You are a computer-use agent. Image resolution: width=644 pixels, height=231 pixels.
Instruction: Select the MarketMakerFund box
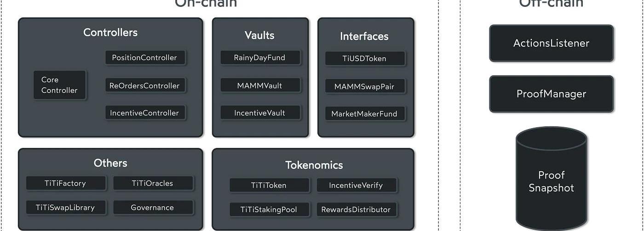(x=364, y=114)
